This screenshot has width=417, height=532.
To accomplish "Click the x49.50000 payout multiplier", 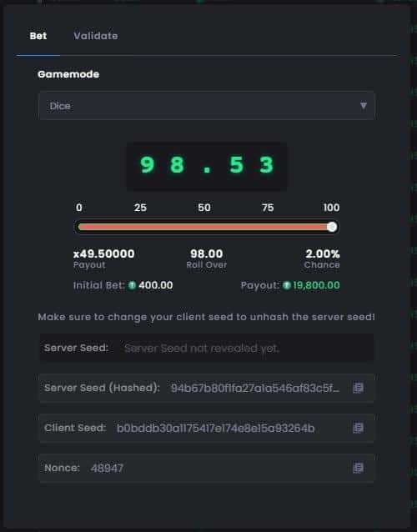I will pos(103,253).
